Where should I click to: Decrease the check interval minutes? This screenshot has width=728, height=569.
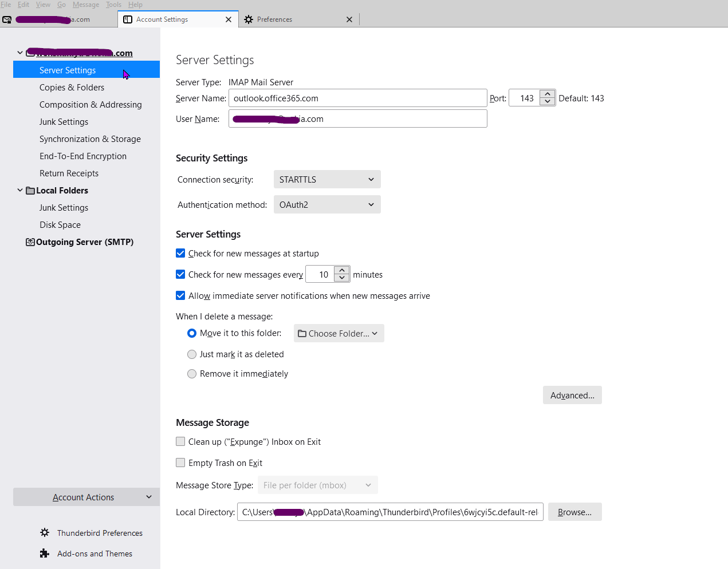342,278
